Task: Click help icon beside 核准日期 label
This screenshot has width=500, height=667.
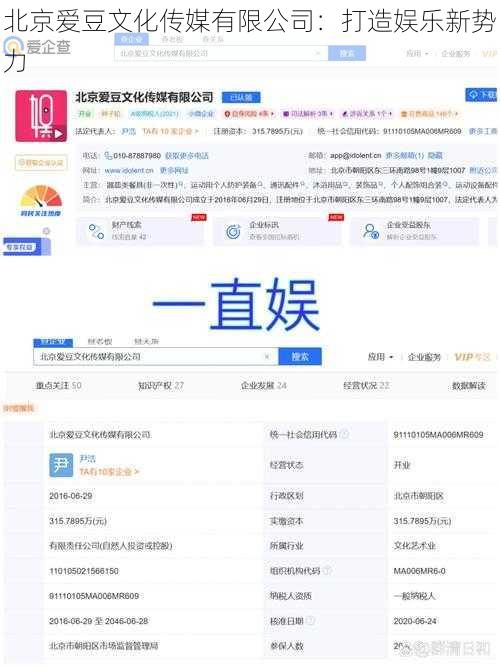Action: pos(311,621)
